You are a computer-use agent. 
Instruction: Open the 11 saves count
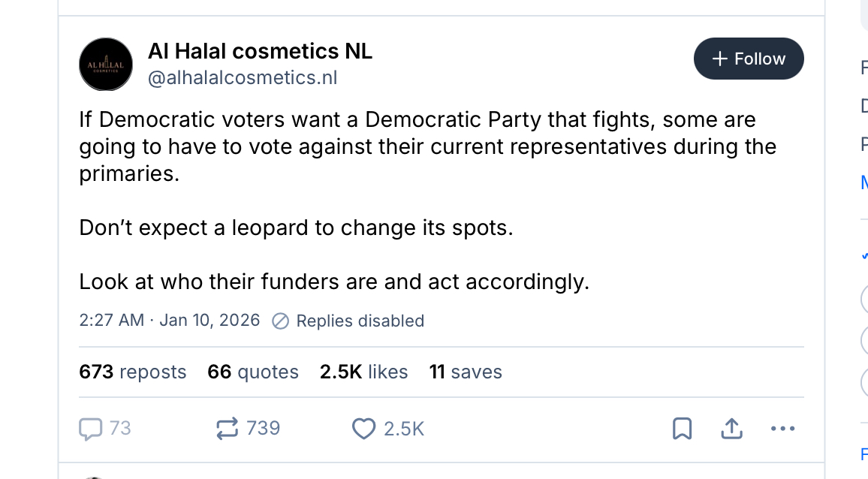point(466,372)
